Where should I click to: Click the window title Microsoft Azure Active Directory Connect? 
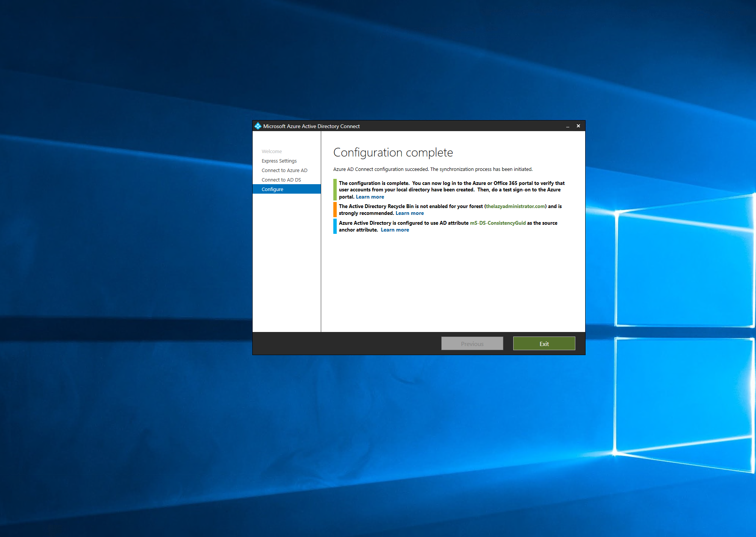pos(311,126)
